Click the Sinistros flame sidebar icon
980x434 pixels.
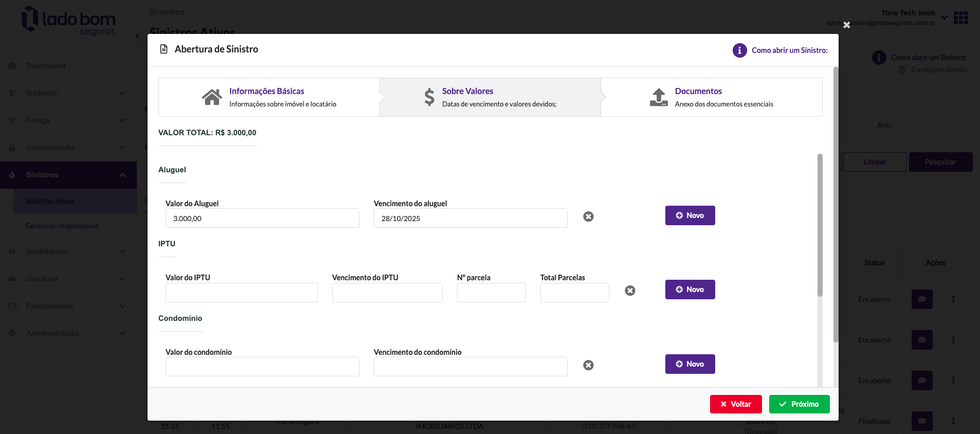[x=12, y=175]
